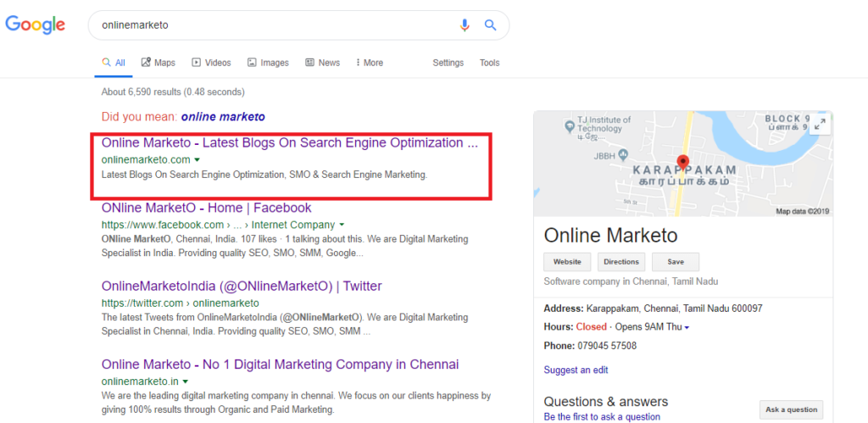Save Online Marketo business listing
This screenshot has width=868, height=423.
click(676, 262)
